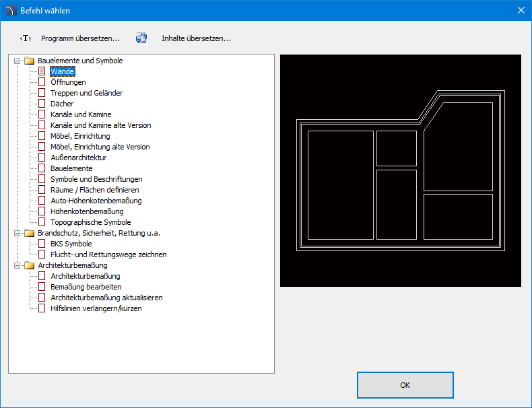
Task: Select Möbel, Einrichtung alte Version
Action: 100,147
